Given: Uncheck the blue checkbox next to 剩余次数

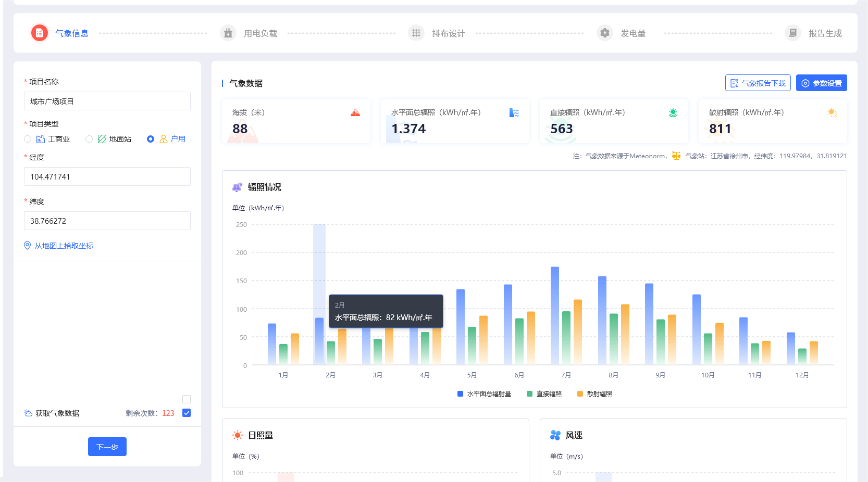Looking at the screenshot, I should (187, 413).
